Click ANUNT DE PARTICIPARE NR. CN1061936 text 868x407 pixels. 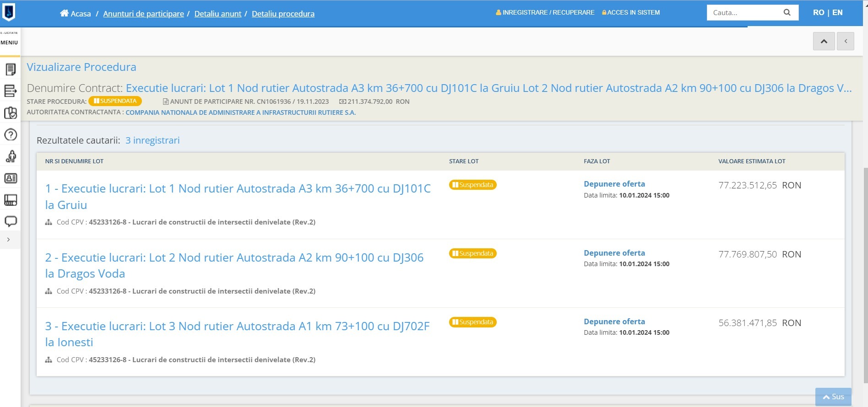246,102
